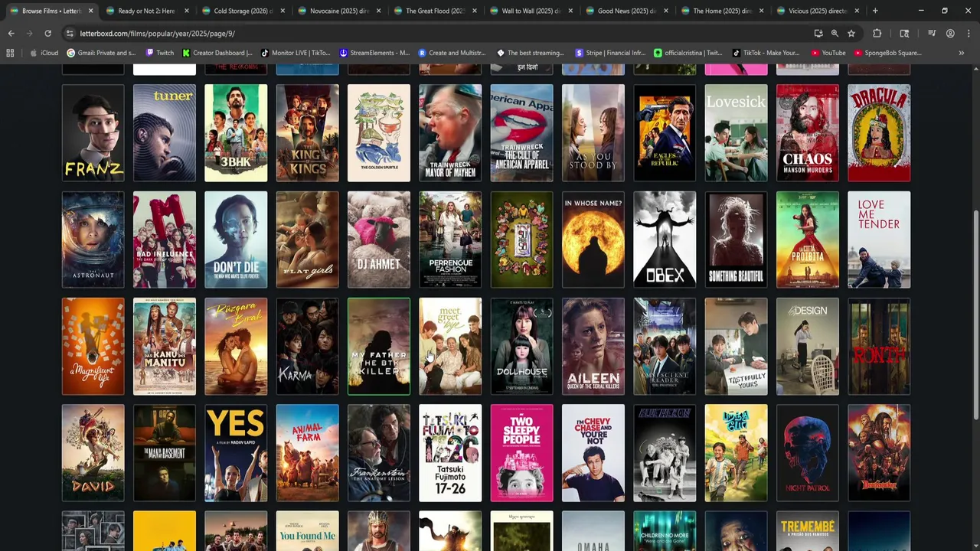Screen dimensions: 980x551
Task: Open the Gmail bookmark
Action: click(x=102, y=53)
